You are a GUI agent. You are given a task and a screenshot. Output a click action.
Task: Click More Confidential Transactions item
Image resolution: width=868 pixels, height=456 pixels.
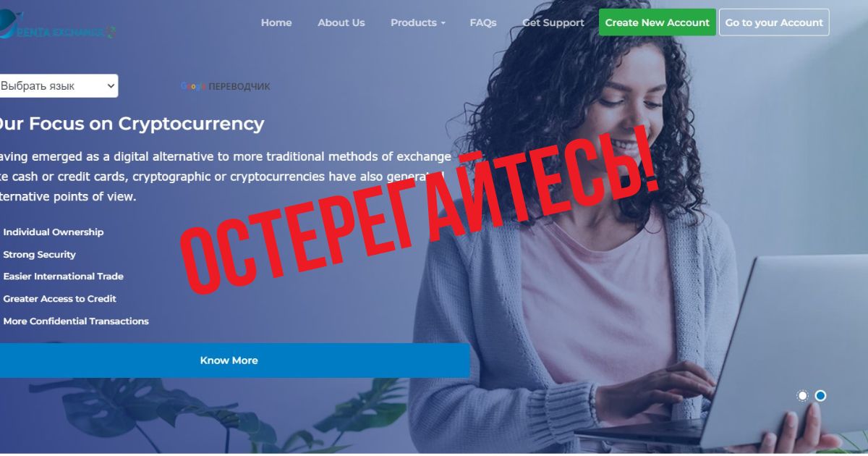pyautogui.click(x=76, y=321)
